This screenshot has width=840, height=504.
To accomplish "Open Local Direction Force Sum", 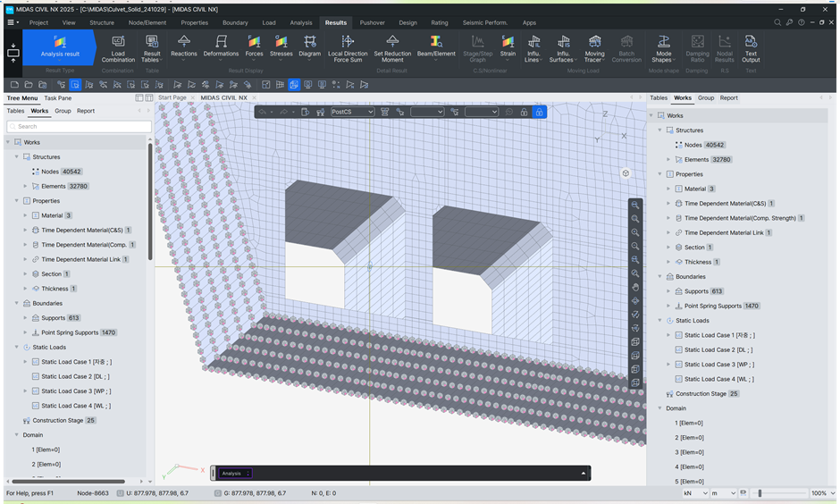I will pos(348,49).
